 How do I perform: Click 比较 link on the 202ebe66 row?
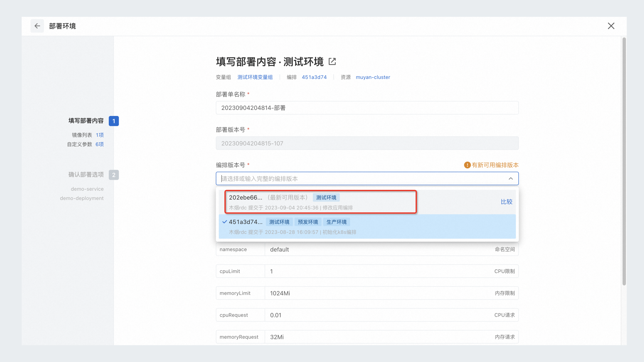506,202
